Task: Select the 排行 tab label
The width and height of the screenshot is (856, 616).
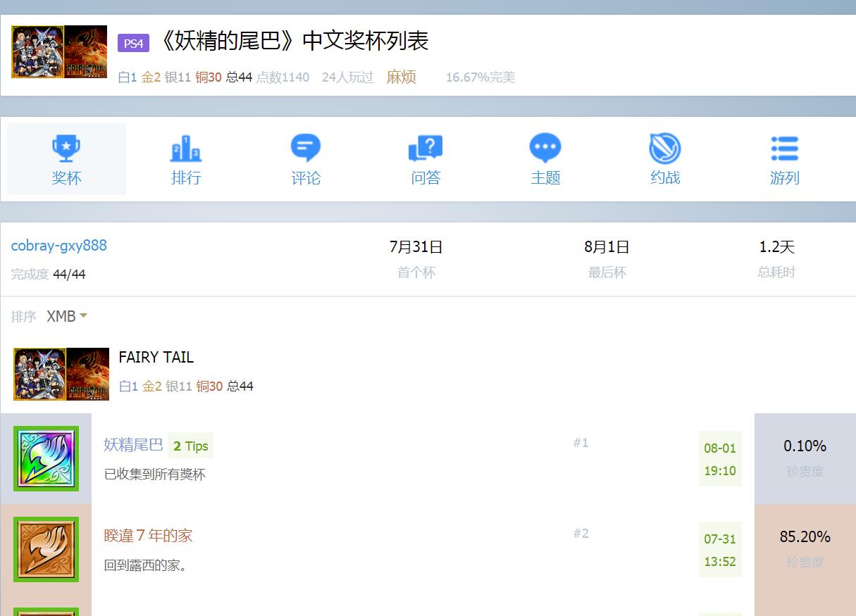Action: coord(186,178)
